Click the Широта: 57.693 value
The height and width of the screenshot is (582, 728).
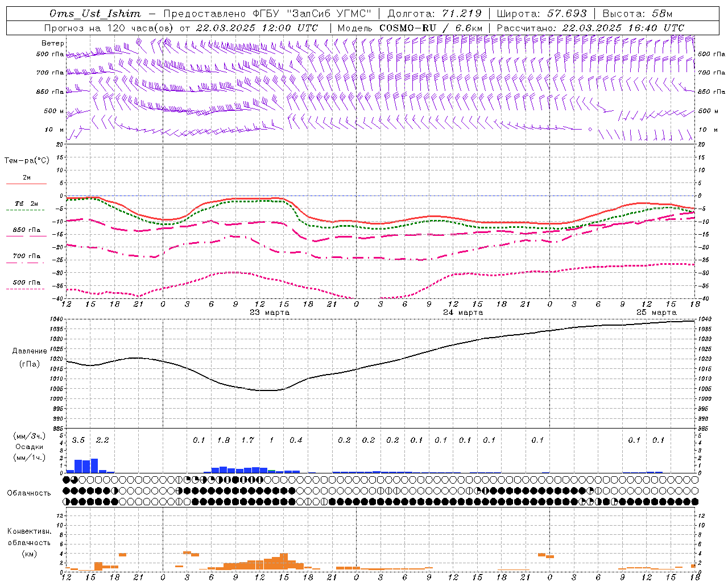pyautogui.click(x=541, y=14)
